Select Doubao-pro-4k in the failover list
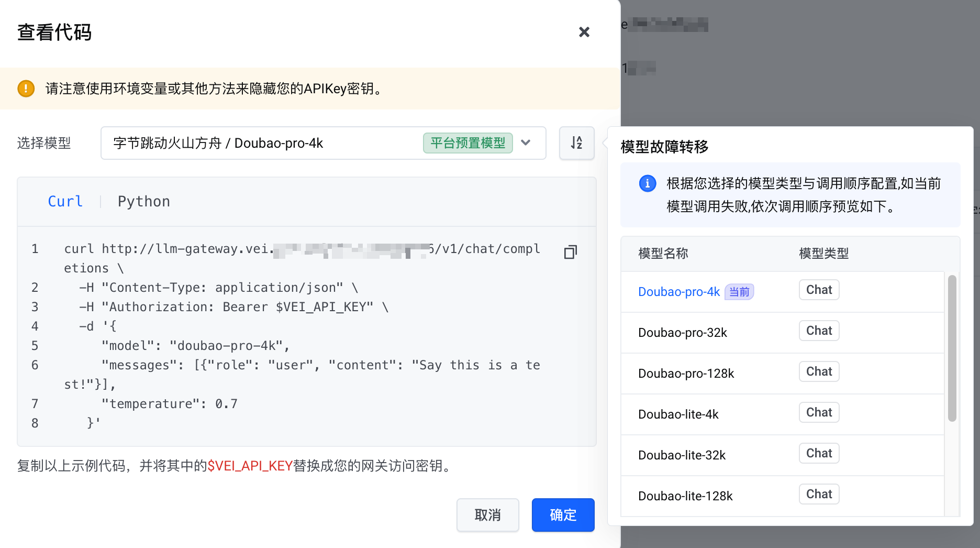Screen dimensions: 980x548 coord(679,292)
